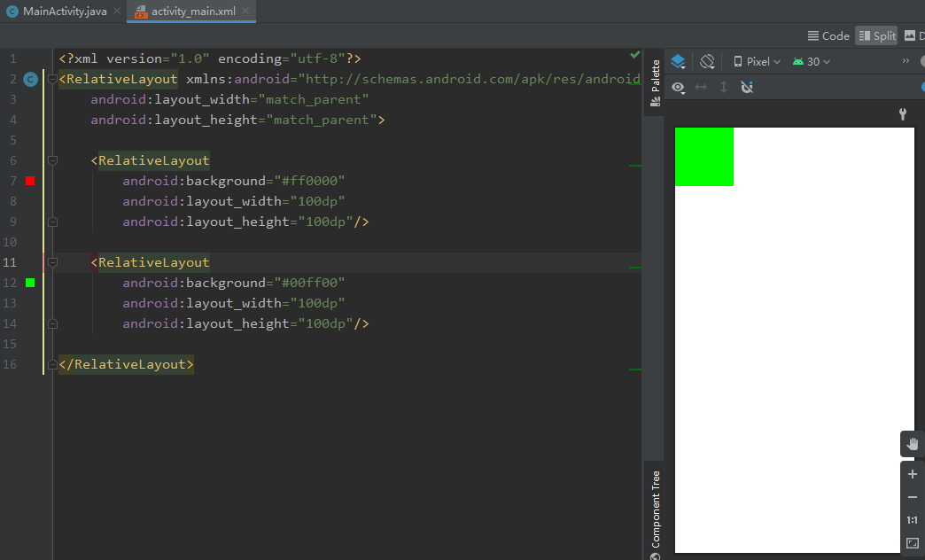Viewport: 925px width, 560px height.
Task: Switch to Code view mode
Action: [x=828, y=36]
